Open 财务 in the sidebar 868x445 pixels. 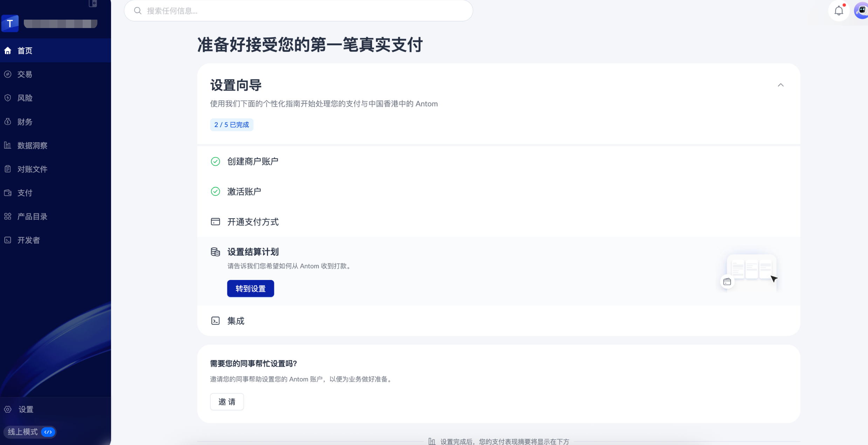point(55,122)
